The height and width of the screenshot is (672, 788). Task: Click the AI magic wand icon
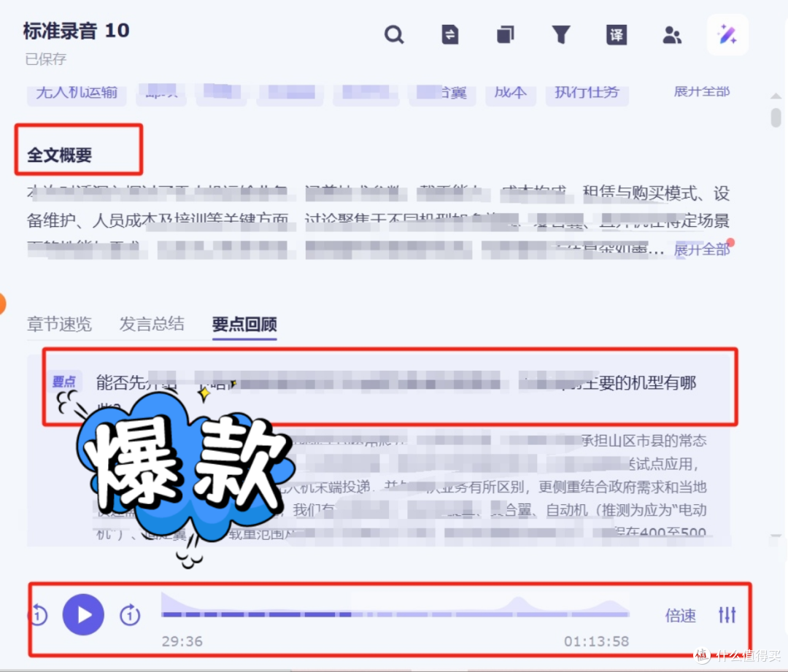click(x=727, y=35)
